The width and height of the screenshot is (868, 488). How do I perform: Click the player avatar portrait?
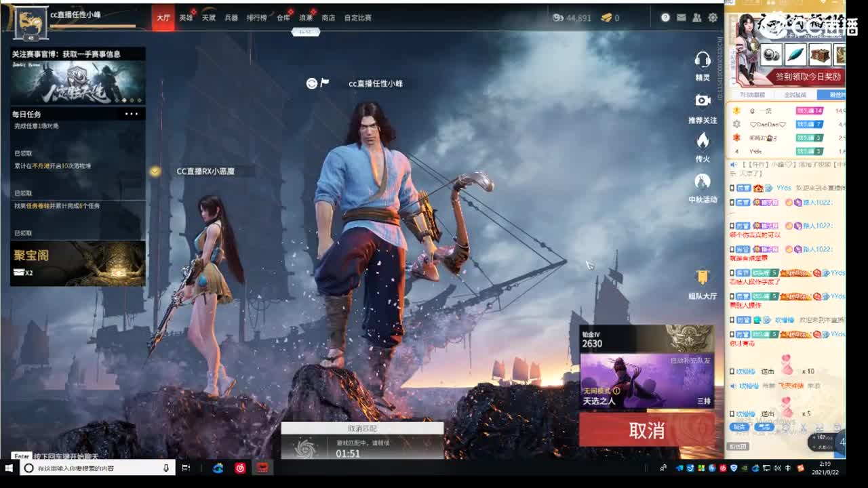click(29, 22)
